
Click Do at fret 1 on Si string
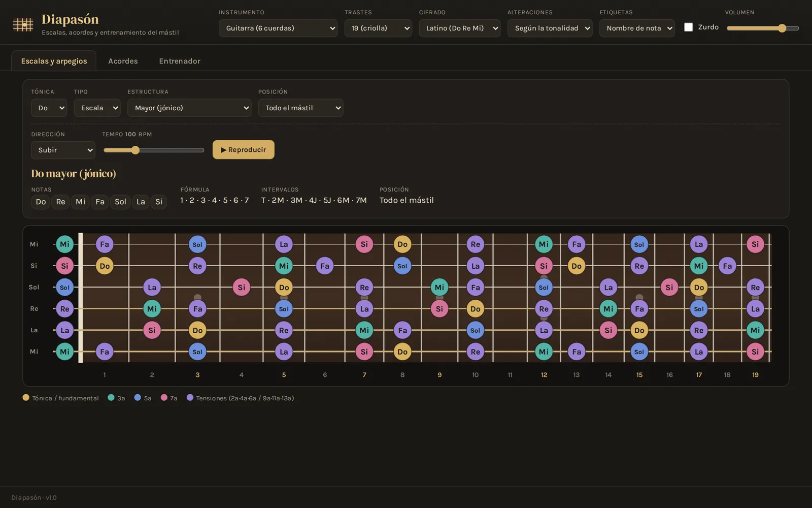(x=105, y=266)
